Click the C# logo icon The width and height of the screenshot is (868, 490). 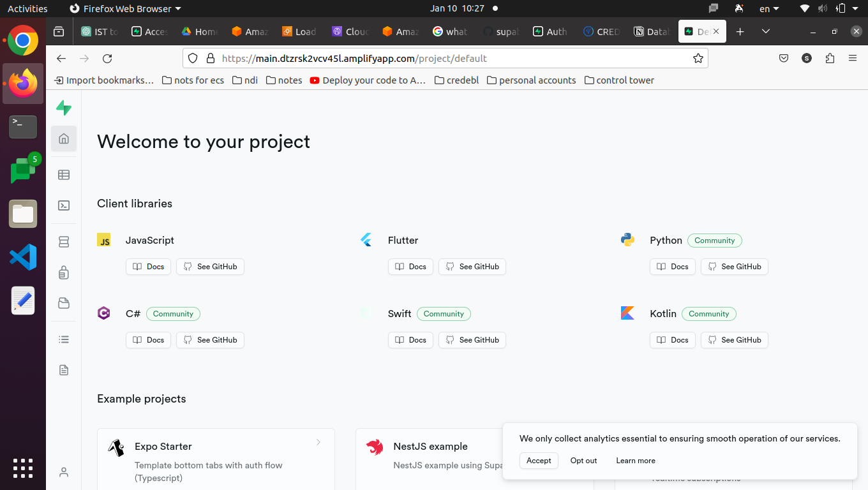point(104,313)
